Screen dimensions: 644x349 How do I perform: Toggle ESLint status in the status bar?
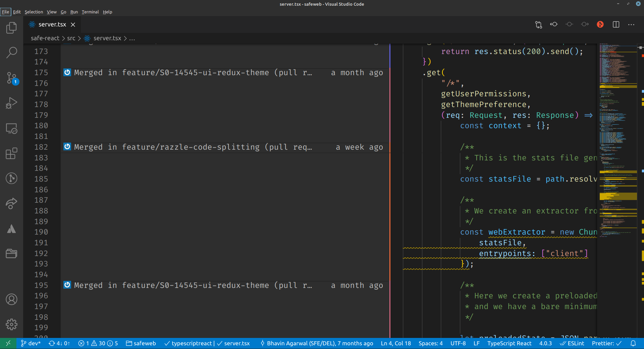[573, 343]
